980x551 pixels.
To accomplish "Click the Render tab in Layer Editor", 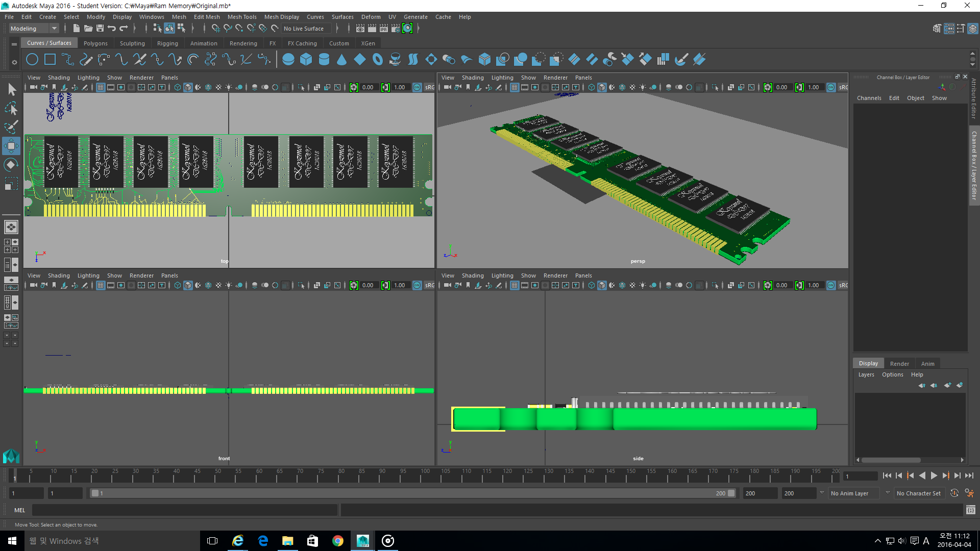I will coord(899,364).
